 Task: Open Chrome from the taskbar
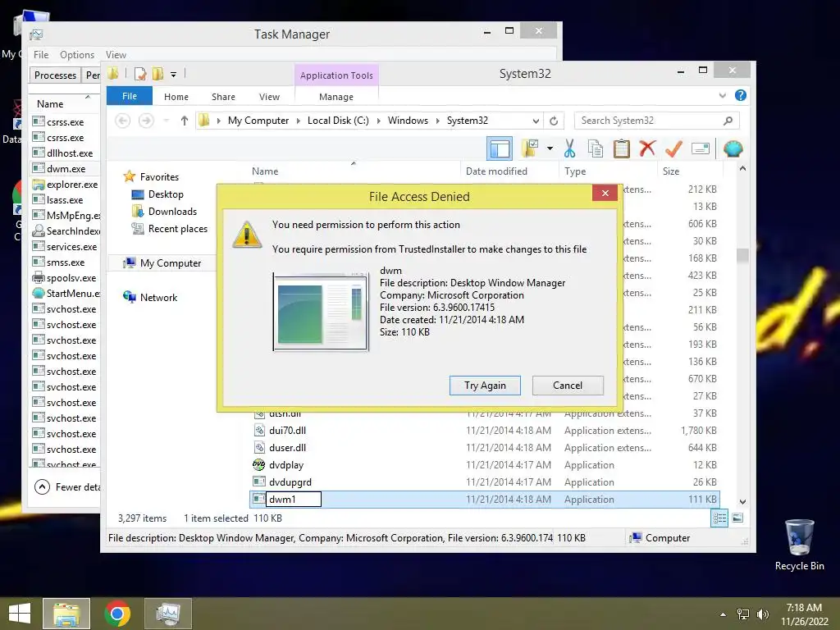[117, 614]
